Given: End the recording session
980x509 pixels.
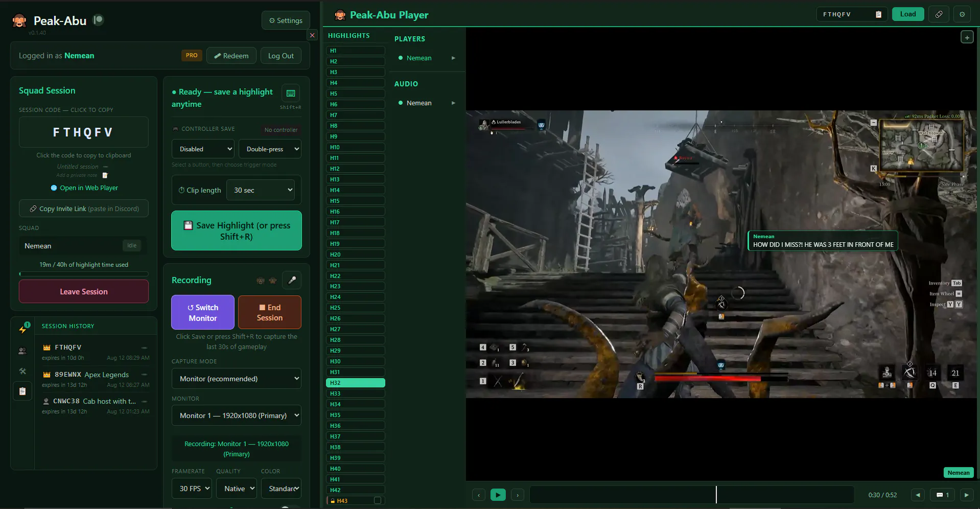Looking at the screenshot, I should pyautogui.click(x=270, y=312).
